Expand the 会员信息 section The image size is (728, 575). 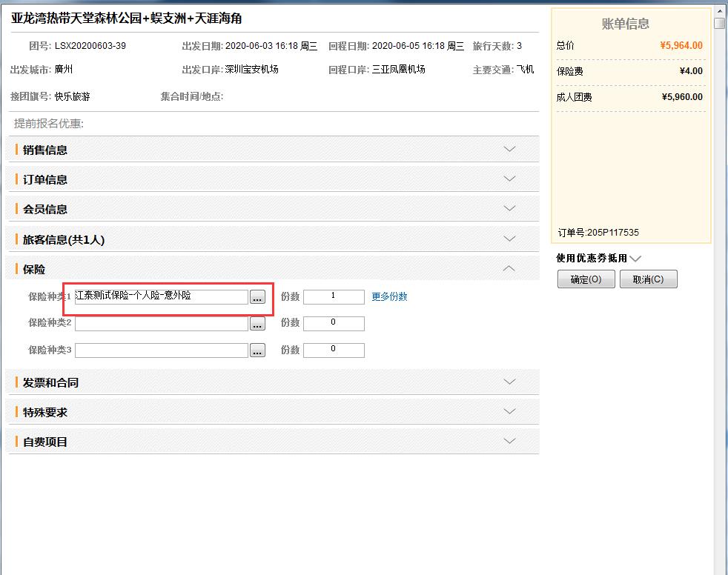[x=509, y=208]
